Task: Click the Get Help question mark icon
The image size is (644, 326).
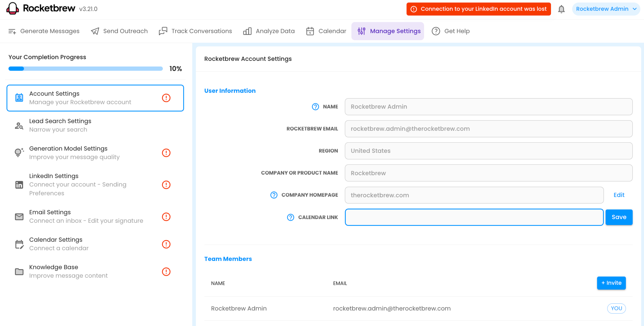Action: tap(436, 31)
